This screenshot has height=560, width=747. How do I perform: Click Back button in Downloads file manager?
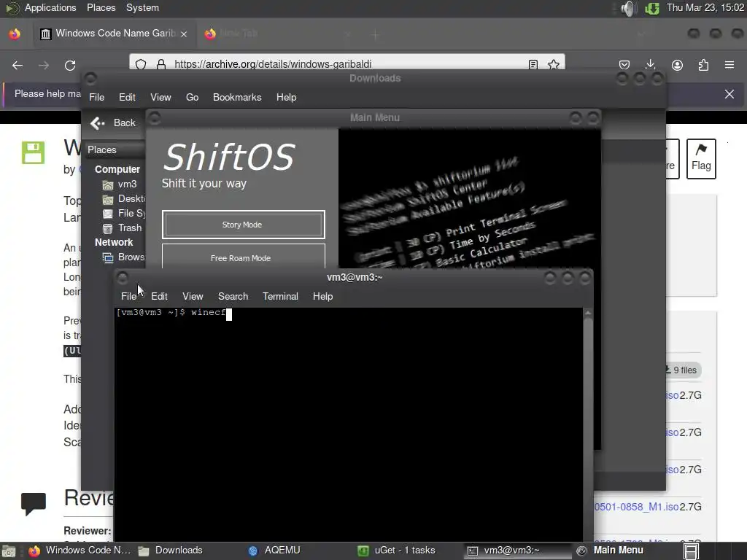[x=113, y=122]
